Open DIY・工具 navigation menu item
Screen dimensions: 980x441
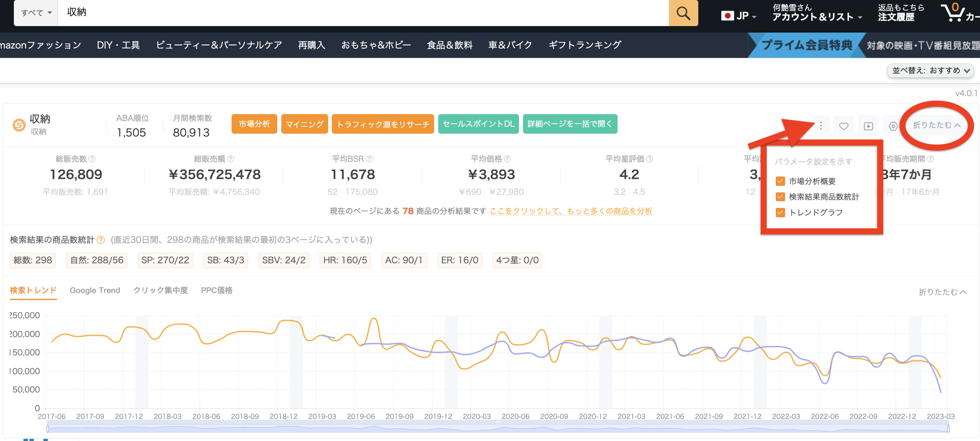point(118,45)
